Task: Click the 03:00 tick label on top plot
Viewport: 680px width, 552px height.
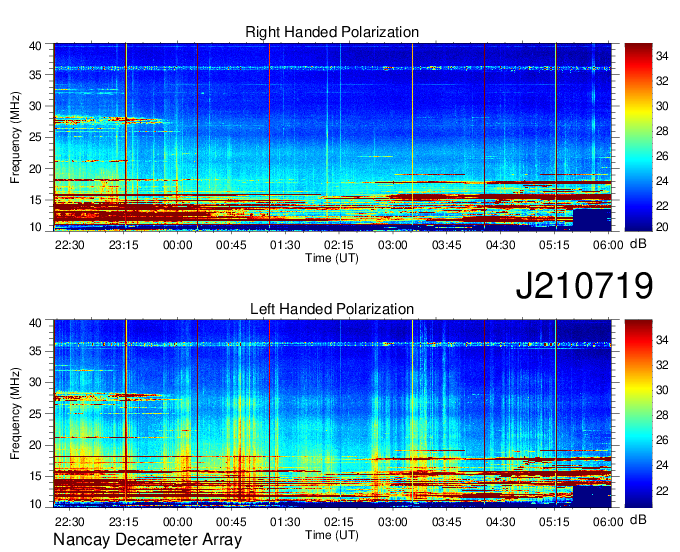Action: pyautogui.click(x=392, y=245)
